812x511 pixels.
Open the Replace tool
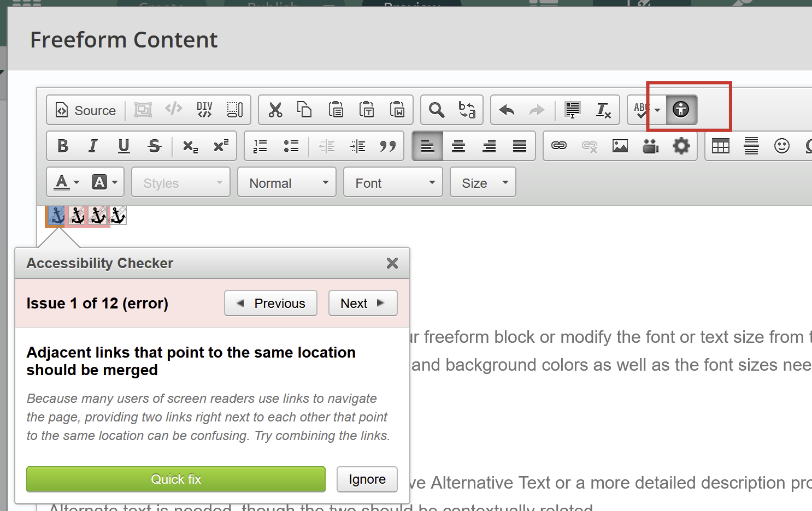[x=467, y=110]
